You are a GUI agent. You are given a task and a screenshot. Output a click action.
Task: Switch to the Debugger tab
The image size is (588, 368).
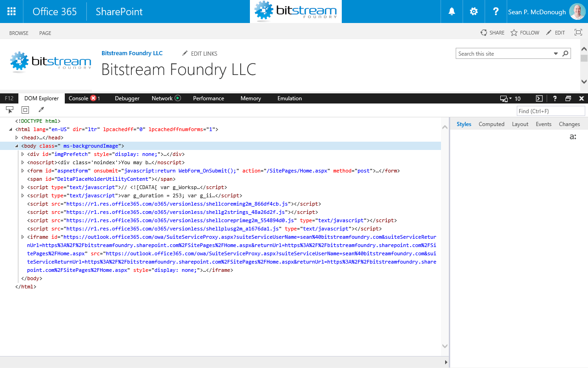coord(127,98)
